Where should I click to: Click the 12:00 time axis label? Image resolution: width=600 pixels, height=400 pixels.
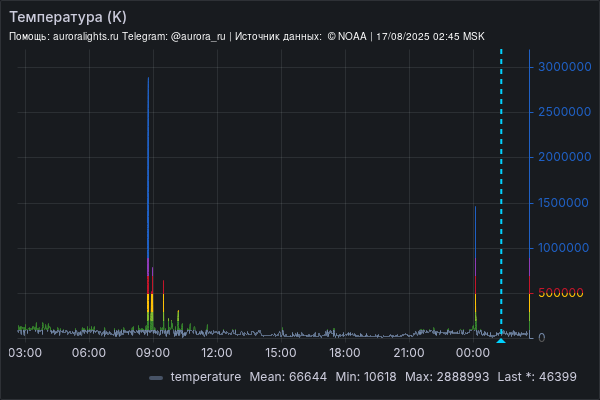tap(217, 353)
